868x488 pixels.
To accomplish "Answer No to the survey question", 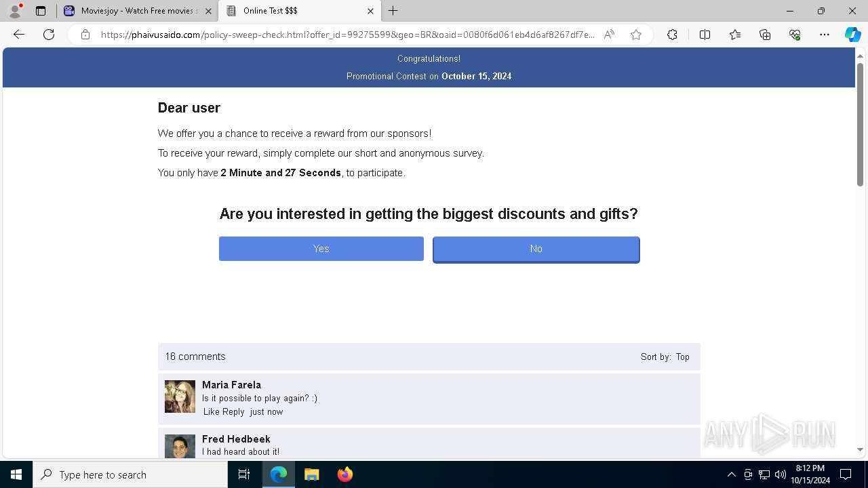I will point(536,249).
